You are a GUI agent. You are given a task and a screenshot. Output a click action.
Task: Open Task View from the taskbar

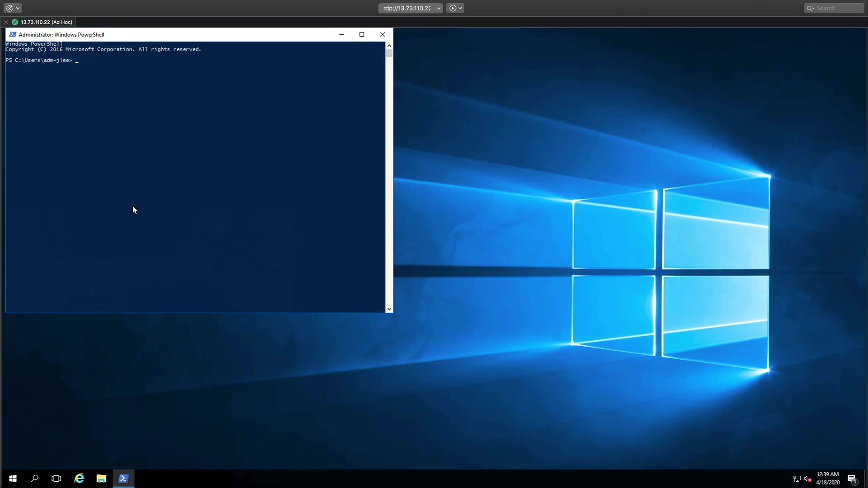tap(56, 479)
